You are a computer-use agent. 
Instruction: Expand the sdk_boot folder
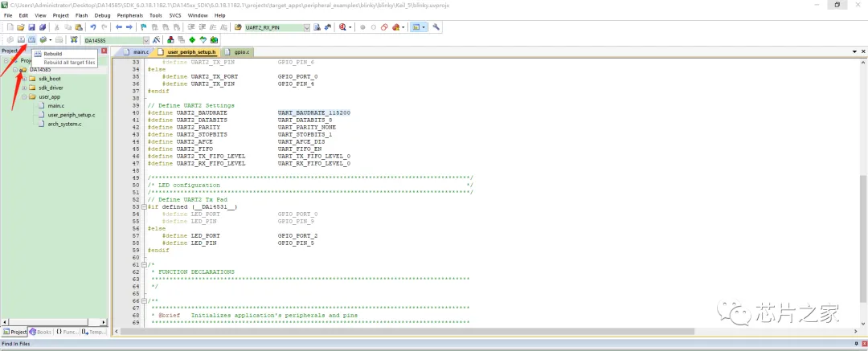click(24, 79)
